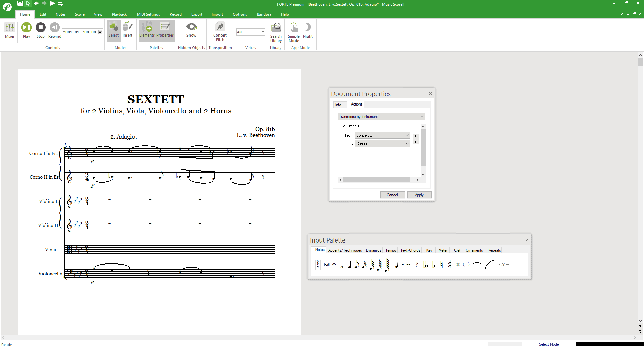
Task: Select the triplet tuplet bracket
Action: pos(504,265)
